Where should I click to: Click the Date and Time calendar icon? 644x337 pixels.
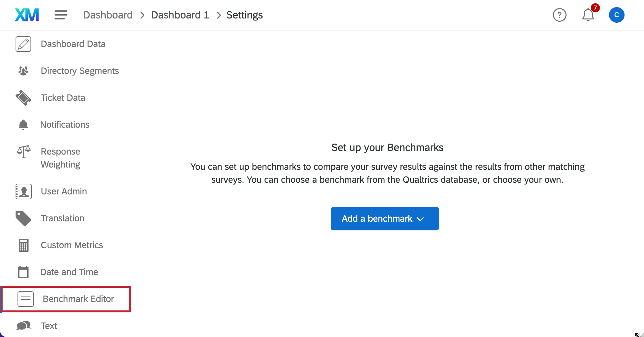pyautogui.click(x=23, y=272)
